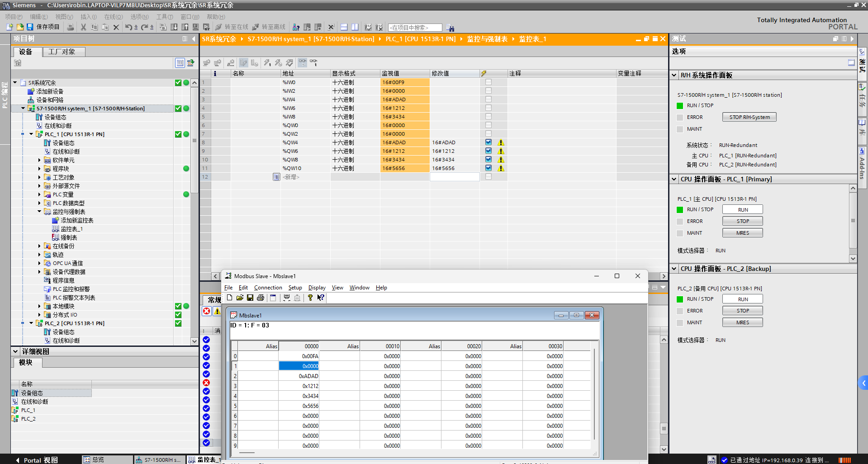Expand the 软件单元 tree node
868x464 pixels.
point(39,160)
